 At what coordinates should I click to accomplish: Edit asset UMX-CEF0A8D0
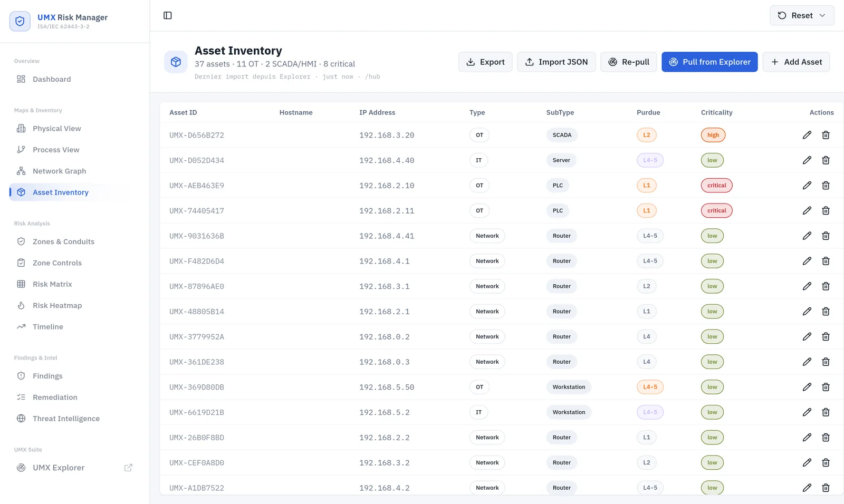pos(807,463)
